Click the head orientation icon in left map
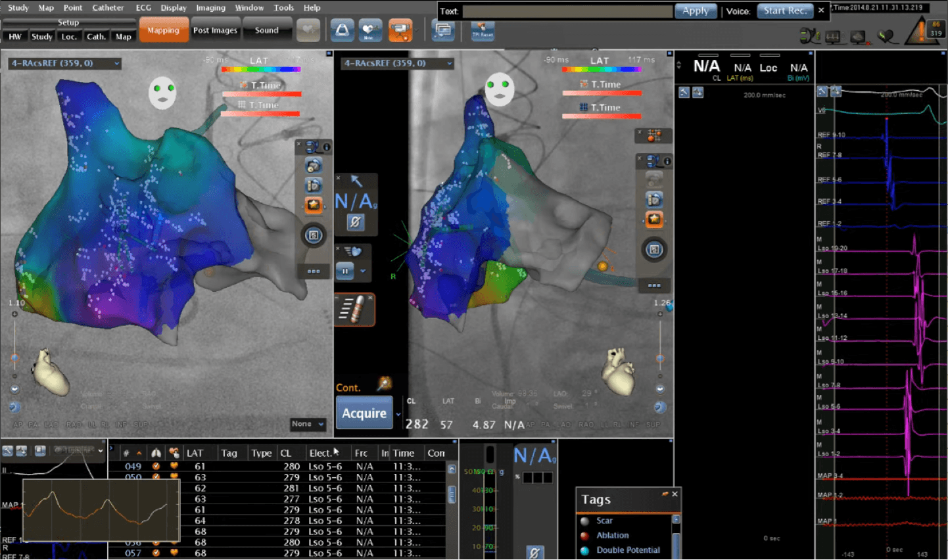 [162, 93]
